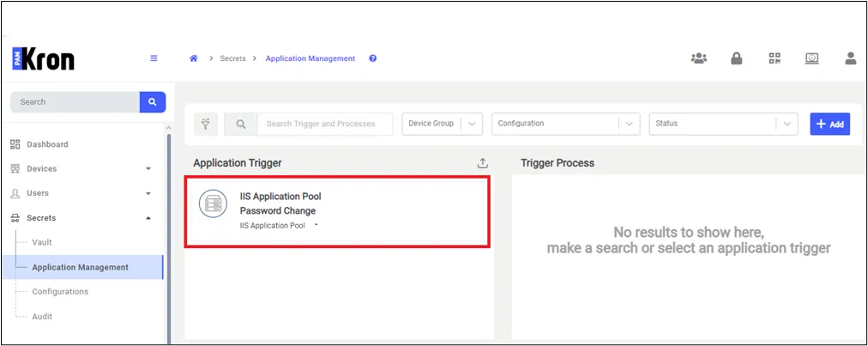Click the sidebar vertical scrollbar
This screenshot has width=868, height=346.
[168, 239]
